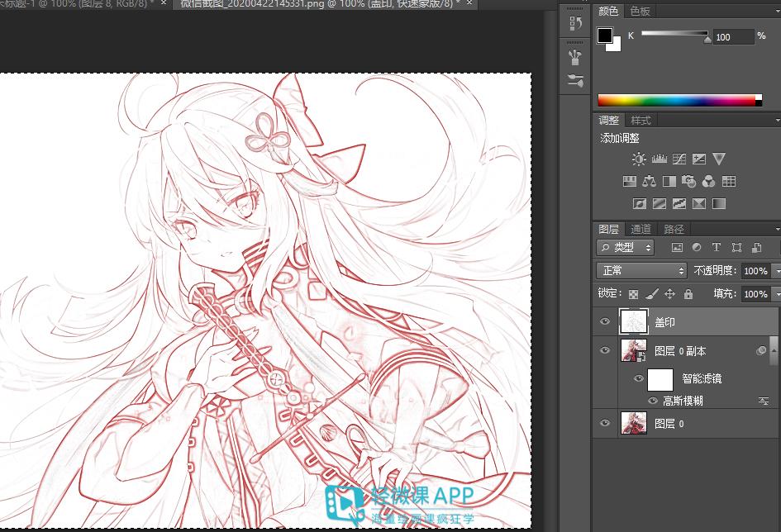Add a Selective Color adjustment
The height and width of the screenshot is (532, 781).
point(699,203)
